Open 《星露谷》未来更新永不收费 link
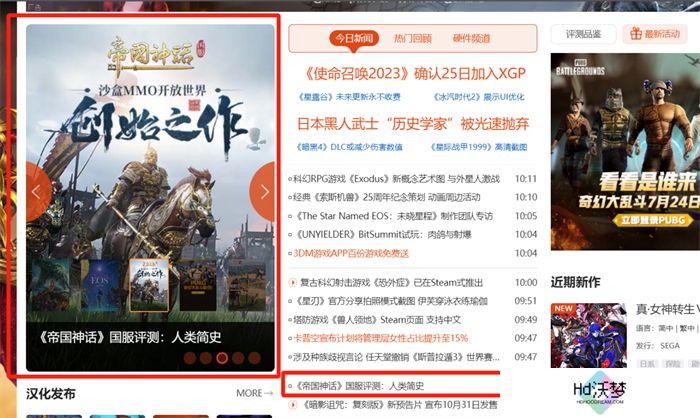The height and width of the screenshot is (418, 700). (x=349, y=97)
